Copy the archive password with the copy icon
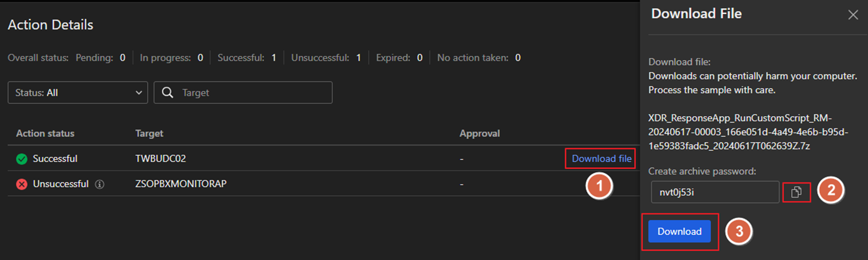Image resolution: width=868 pixels, height=260 pixels. (796, 192)
